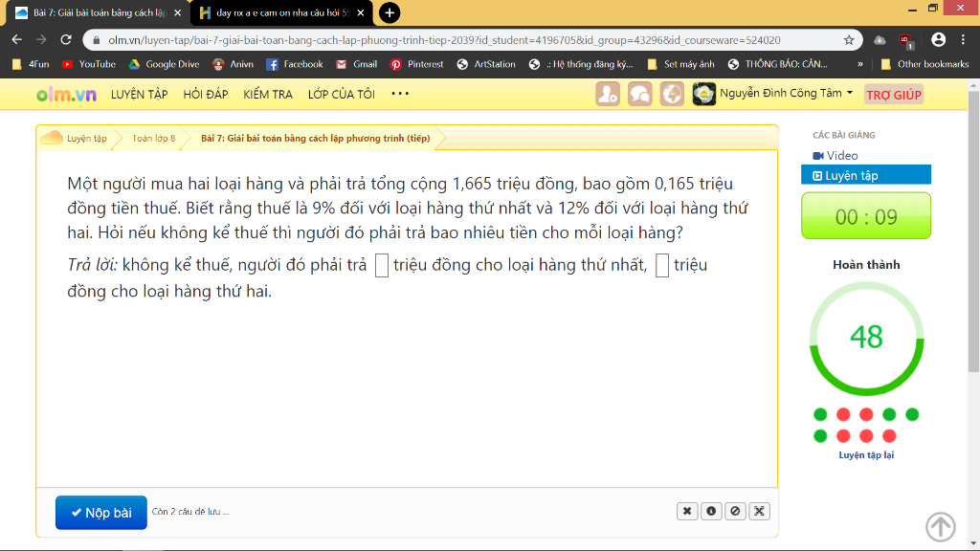Viewport: 980px width, 551px height.
Task: Open globe notifications icon in header
Action: tap(672, 94)
